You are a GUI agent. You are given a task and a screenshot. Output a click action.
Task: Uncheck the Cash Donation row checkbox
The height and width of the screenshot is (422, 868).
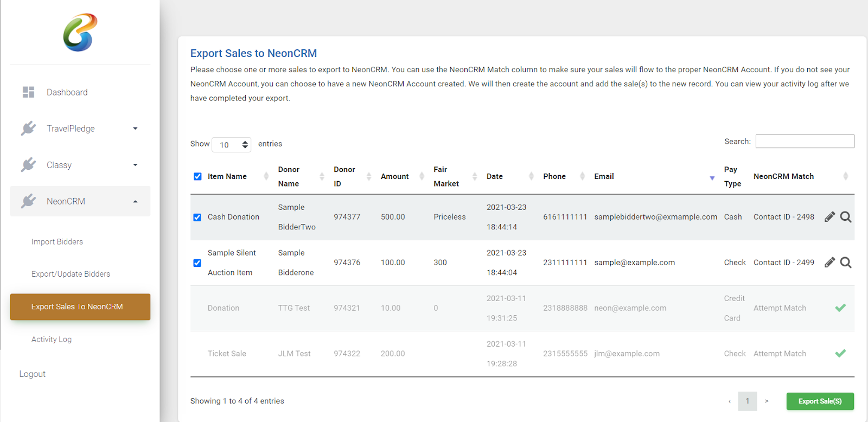(x=197, y=218)
